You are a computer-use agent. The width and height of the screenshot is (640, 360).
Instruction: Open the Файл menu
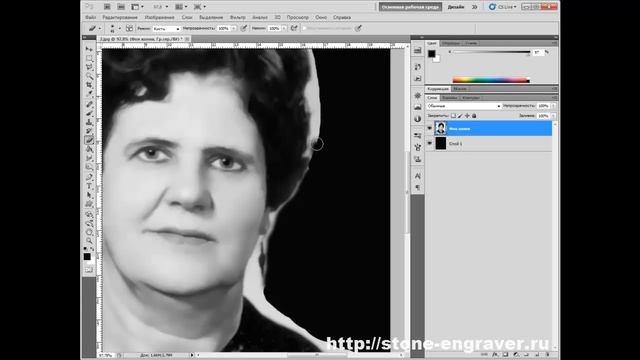click(91, 18)
